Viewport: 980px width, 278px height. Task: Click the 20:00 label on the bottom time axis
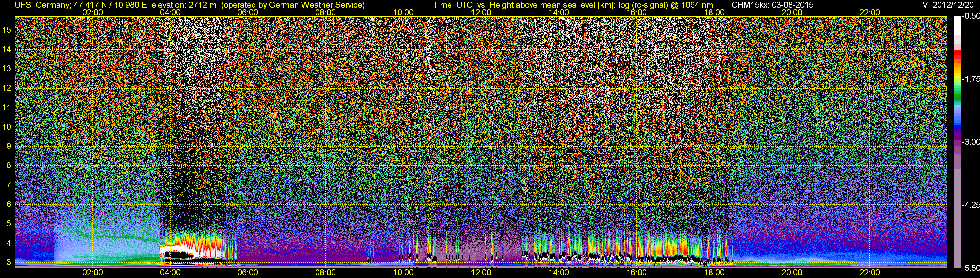[792, 273]
